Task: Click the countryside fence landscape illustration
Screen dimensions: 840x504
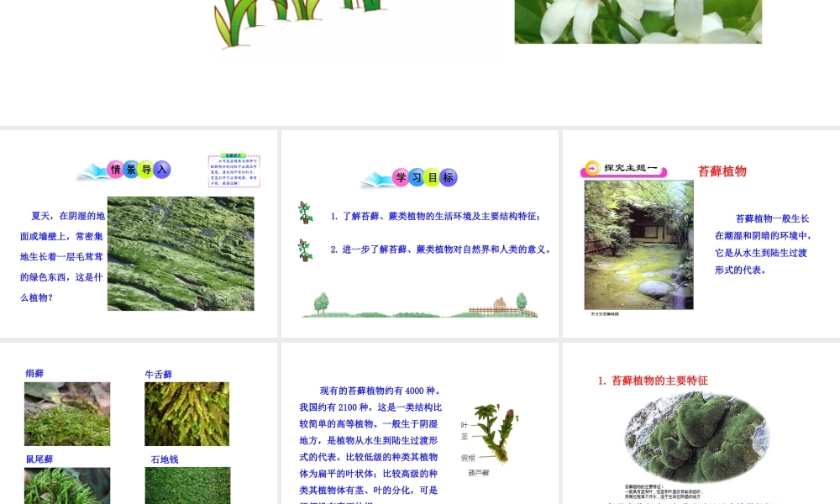Action: [419, 306]
